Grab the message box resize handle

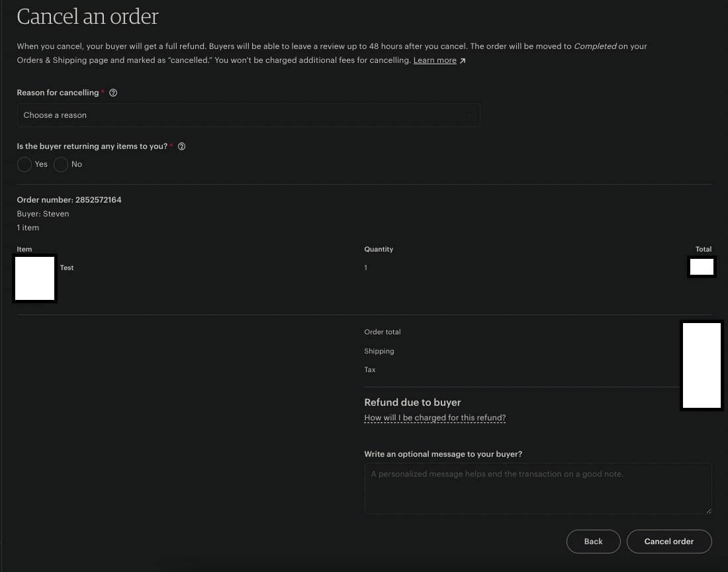(x=708, y=510)
